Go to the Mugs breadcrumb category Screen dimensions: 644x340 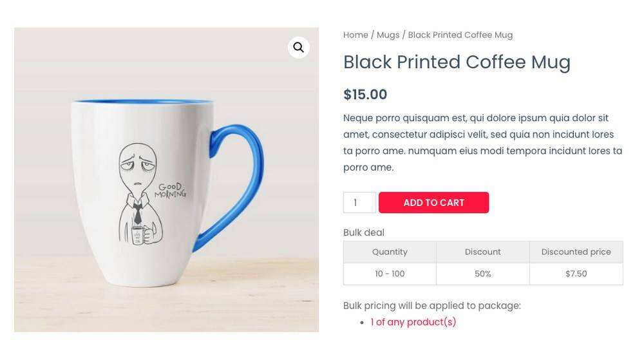coord(388,35)
